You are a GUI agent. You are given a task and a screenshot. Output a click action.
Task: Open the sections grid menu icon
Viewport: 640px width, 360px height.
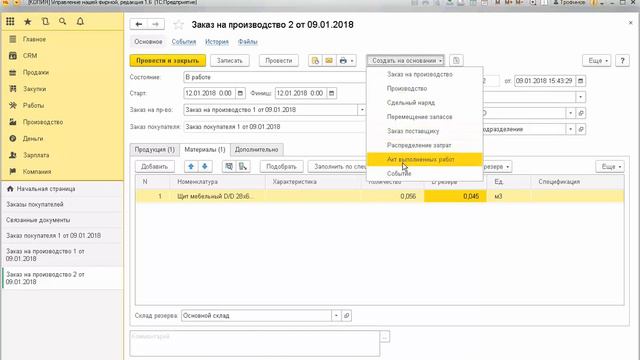point(10,21)
